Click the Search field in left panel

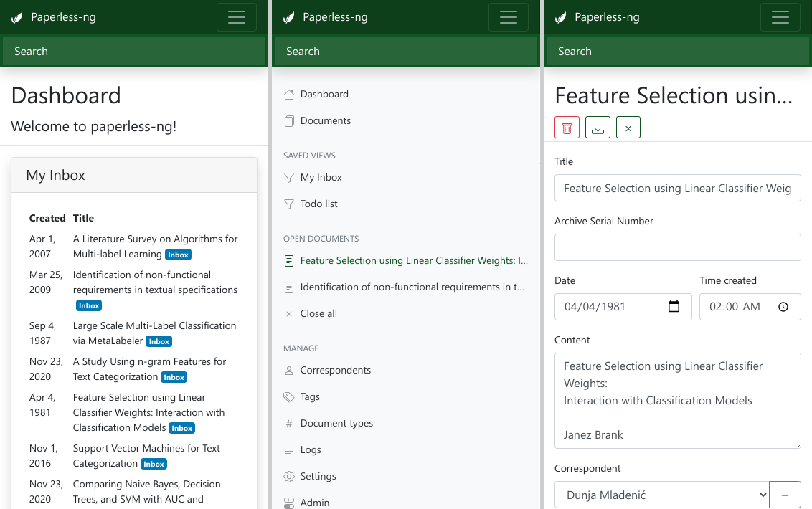point(134,52)
